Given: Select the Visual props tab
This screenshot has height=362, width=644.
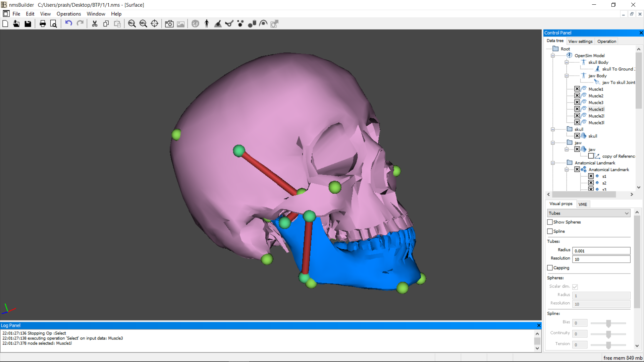Looking at the screenshot, I should pyautogui.click(x=561, y=204).
